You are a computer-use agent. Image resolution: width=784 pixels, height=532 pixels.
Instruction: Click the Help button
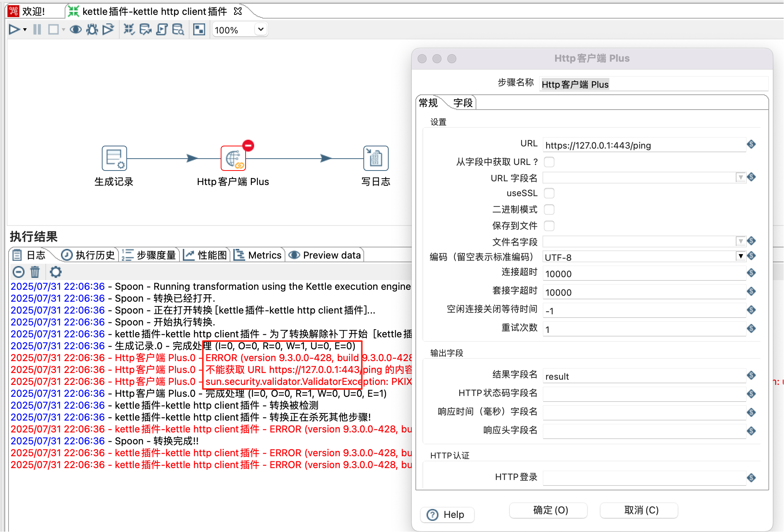pos(447,515)
